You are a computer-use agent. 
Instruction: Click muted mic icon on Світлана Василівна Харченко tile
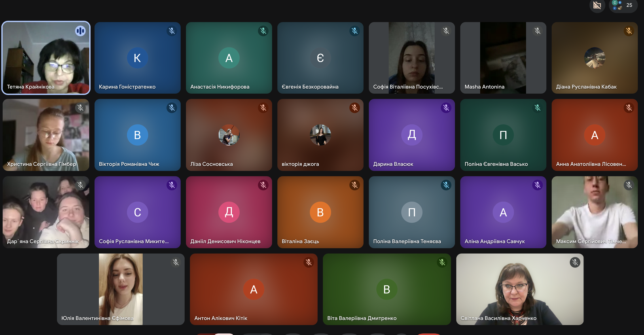coord(575,262)
